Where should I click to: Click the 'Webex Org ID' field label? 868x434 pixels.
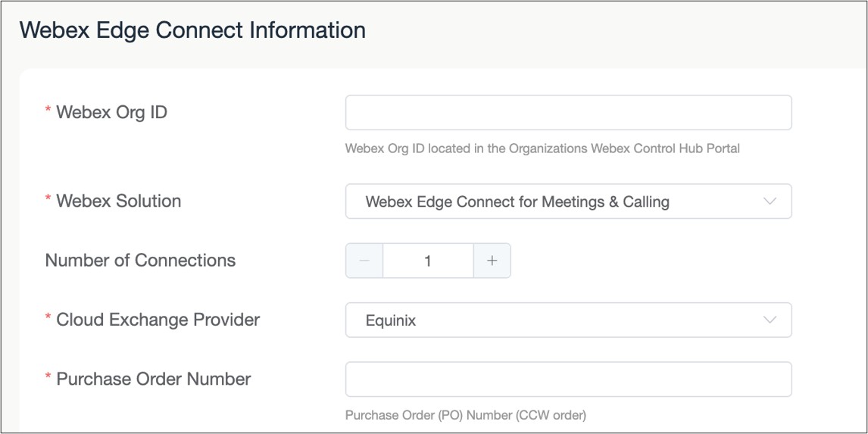111,113
